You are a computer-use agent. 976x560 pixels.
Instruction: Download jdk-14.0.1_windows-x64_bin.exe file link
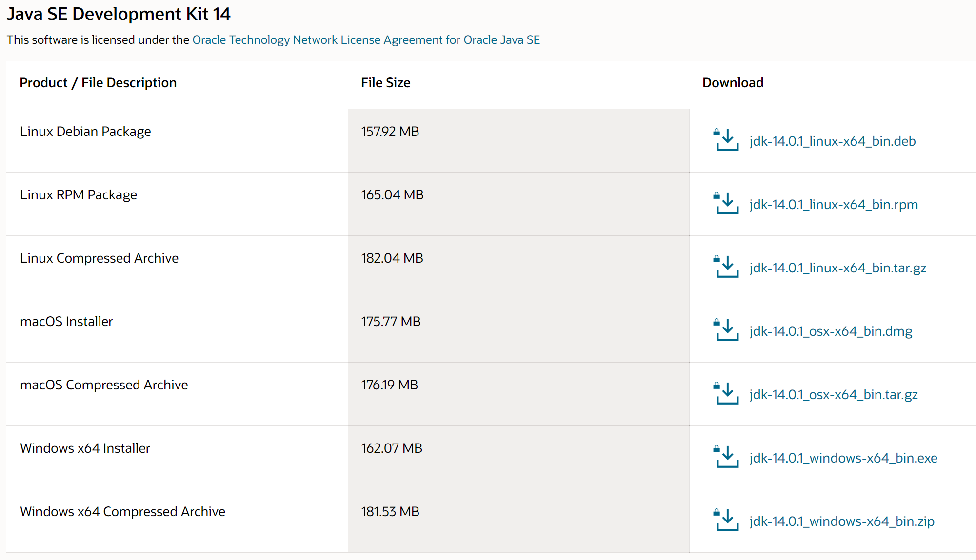pyautogui.click(x=843, y=458)
